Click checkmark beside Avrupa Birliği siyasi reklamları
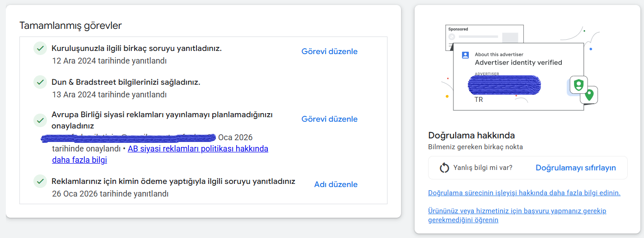The height and width of the screenshot is (238, 644). point(41,120)
